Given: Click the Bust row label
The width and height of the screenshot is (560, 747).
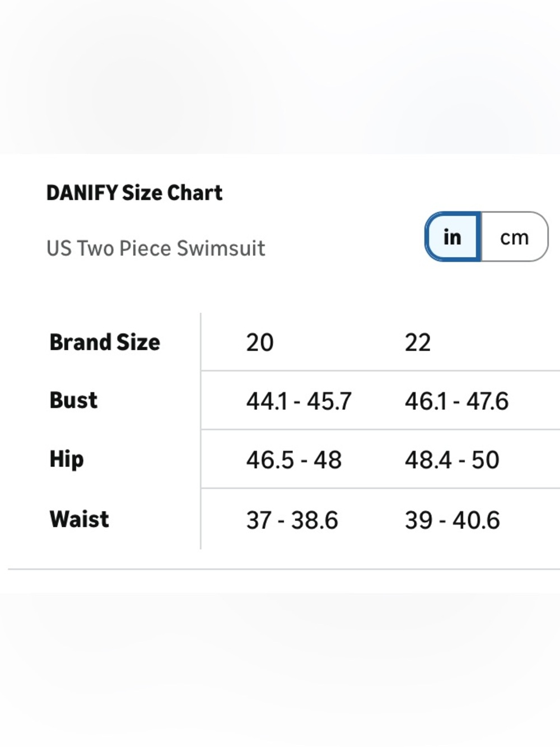Looking at the screenshot, I should tap(73, 400).
